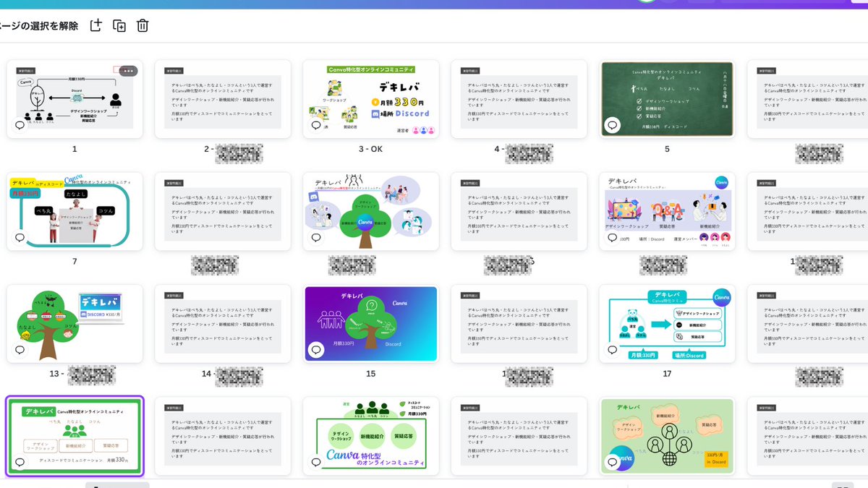Open comment bubble on lavender banner デキレバ thumbnail

click(612, 237)
